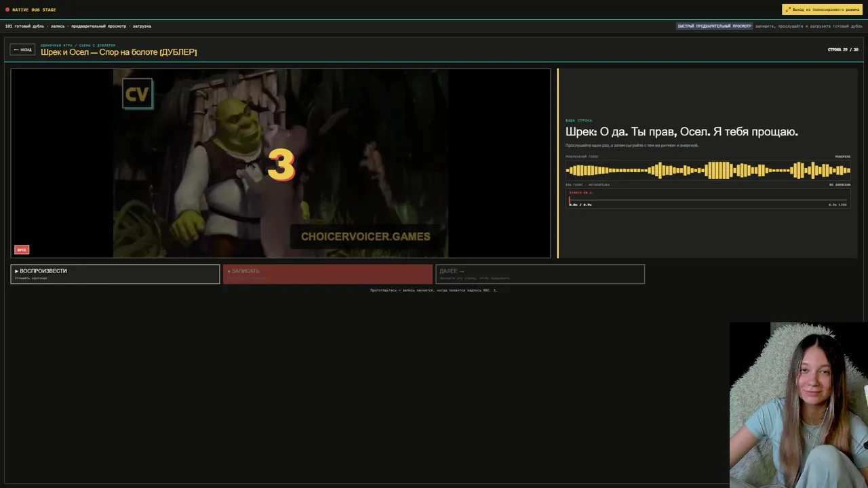This screenshot has width=868, height=488.
Task: Click the red dot beside NATIVE DUB STAGE
Action: tap(7, 9)
